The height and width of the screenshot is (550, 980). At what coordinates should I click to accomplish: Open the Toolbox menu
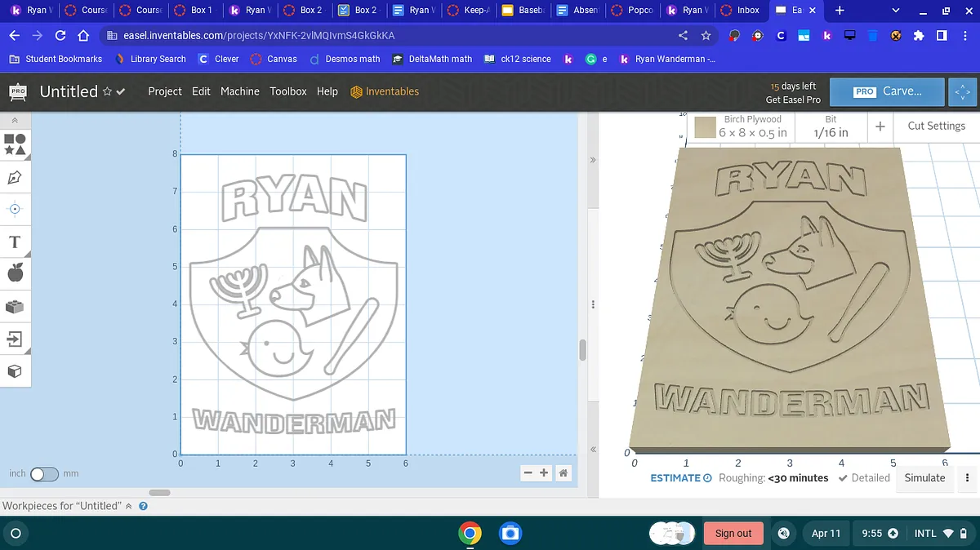click(288, 91)
